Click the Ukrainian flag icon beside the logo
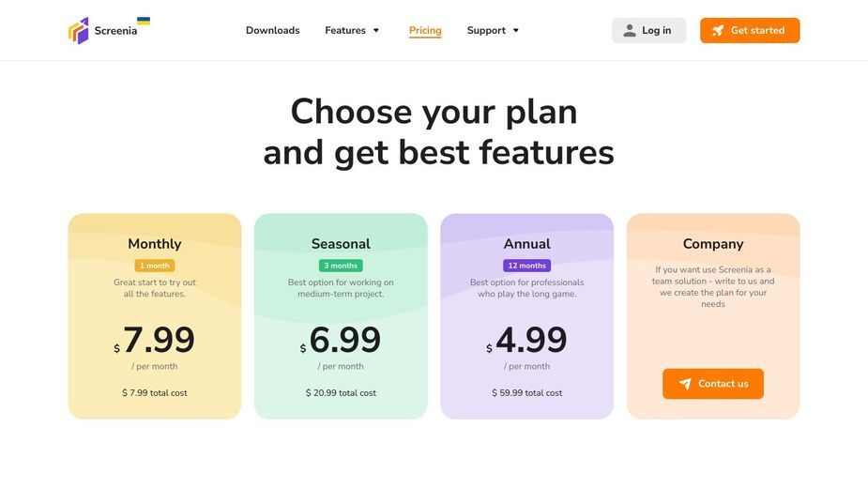The width and height of the screenshot is (868, 488). point(144,21)
